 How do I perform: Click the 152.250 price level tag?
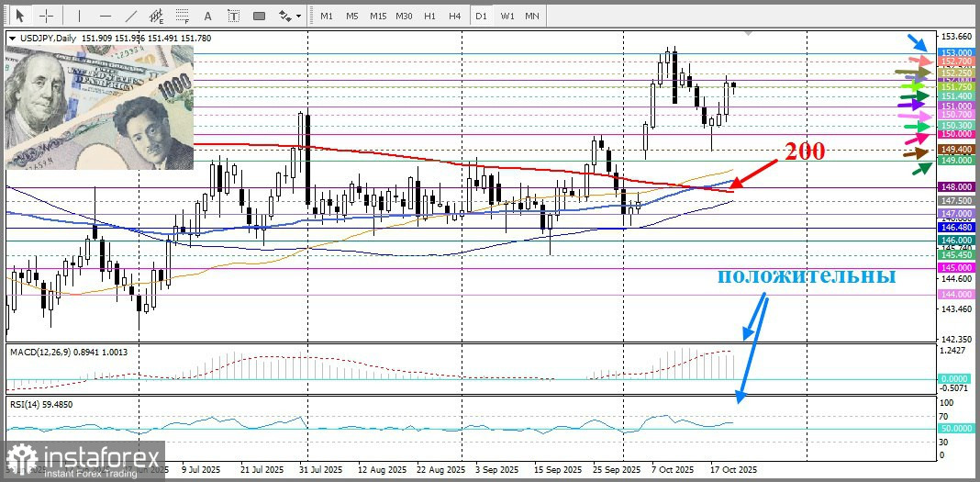[x=955, y=73]
